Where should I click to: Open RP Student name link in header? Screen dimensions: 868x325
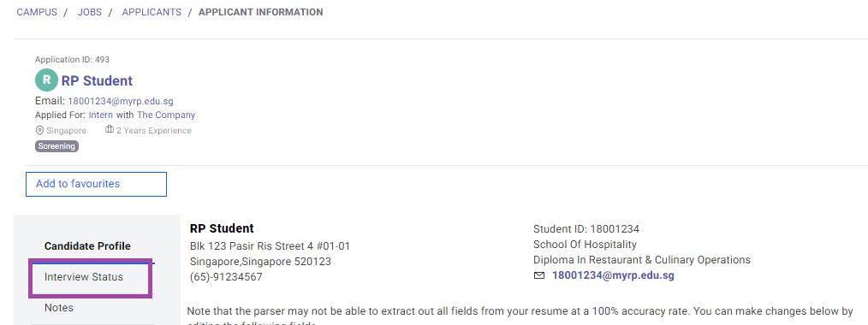[x=97, y=80]
